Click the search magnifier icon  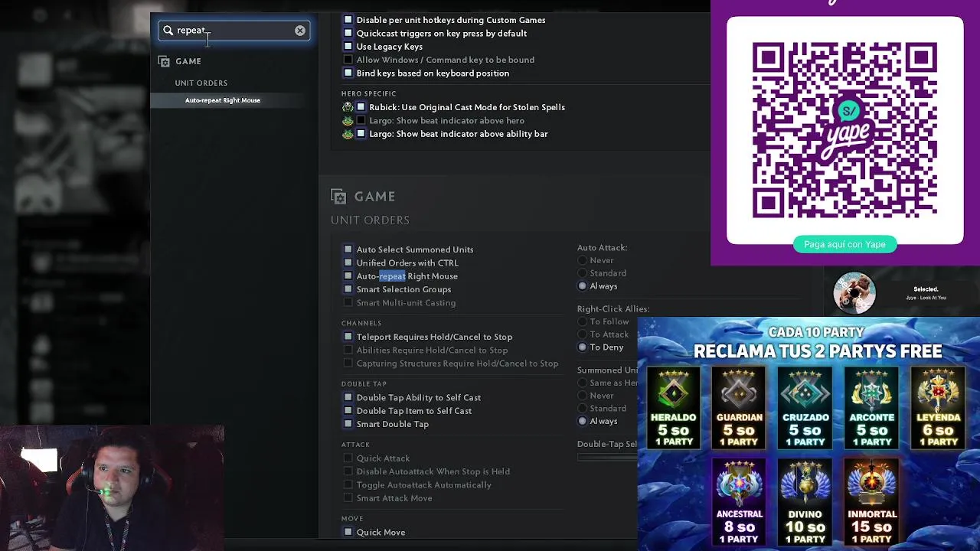point(168,31)
